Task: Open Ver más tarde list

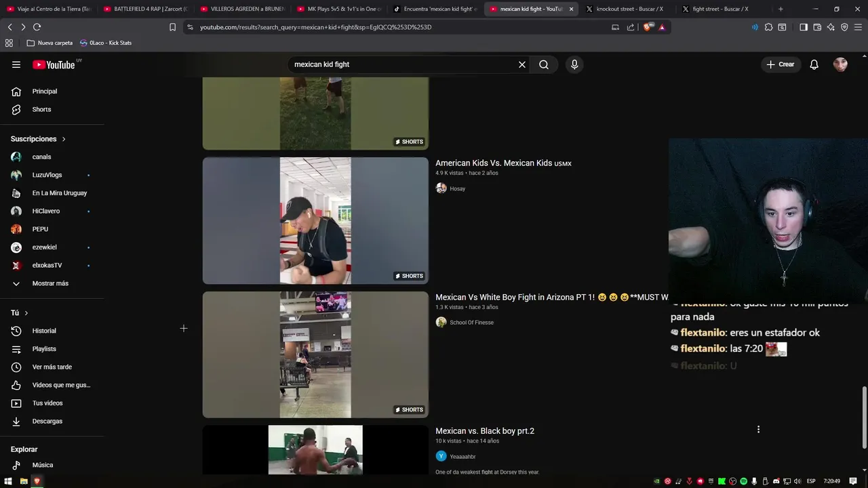Action: 52,367
